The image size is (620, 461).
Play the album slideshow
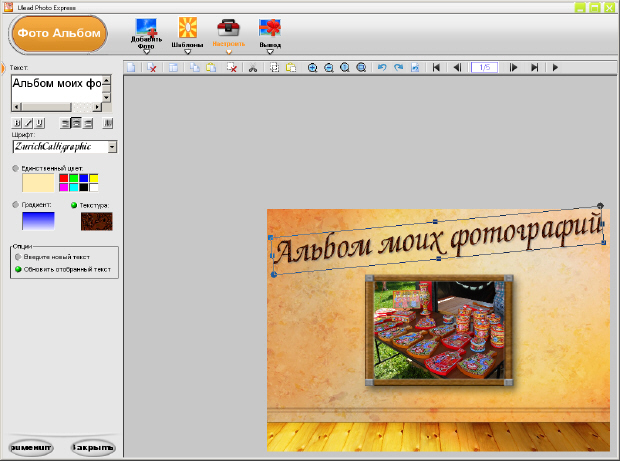[x=555, y=68]
